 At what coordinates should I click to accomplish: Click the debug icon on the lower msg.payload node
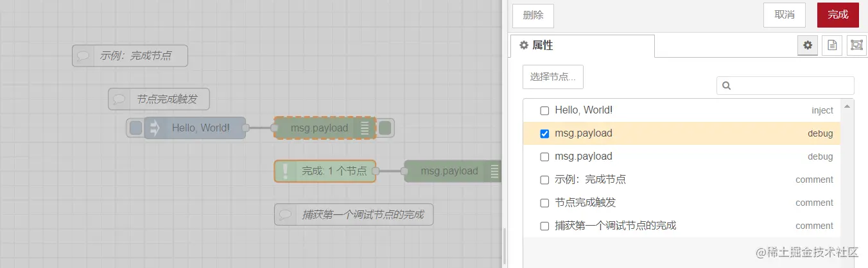pyautogui.click(x=494, y=171)
